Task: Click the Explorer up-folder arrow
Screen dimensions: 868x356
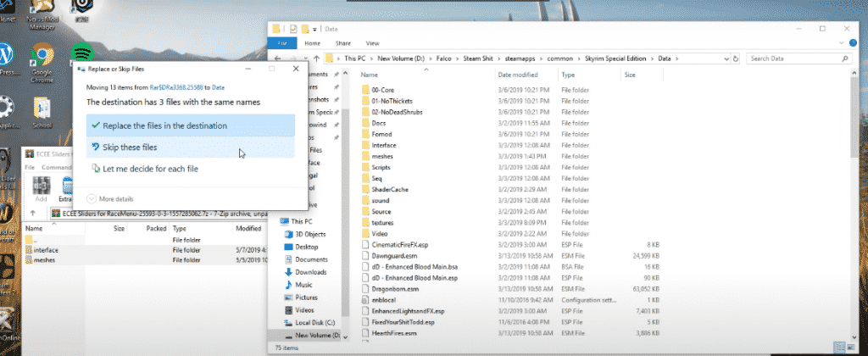Action: click(x=316, y=58)
